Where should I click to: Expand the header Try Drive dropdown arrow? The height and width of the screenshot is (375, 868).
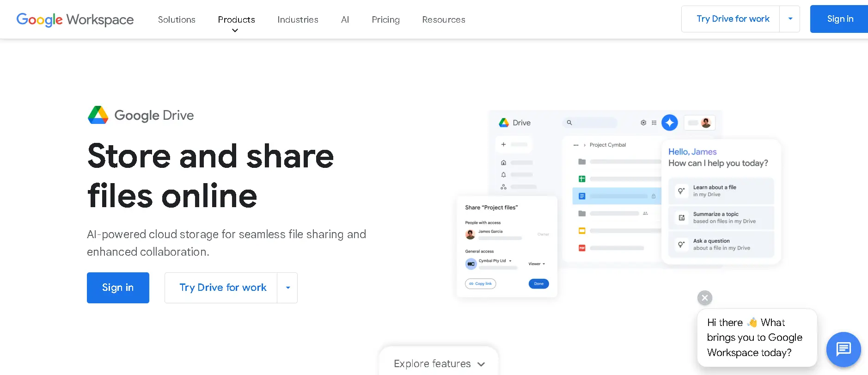(790, 19)
